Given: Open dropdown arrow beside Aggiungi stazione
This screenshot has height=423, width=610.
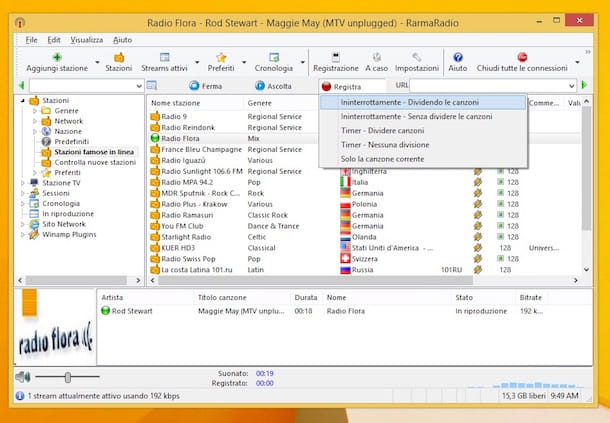Looking at the screenshot, I should pos(97,62).
